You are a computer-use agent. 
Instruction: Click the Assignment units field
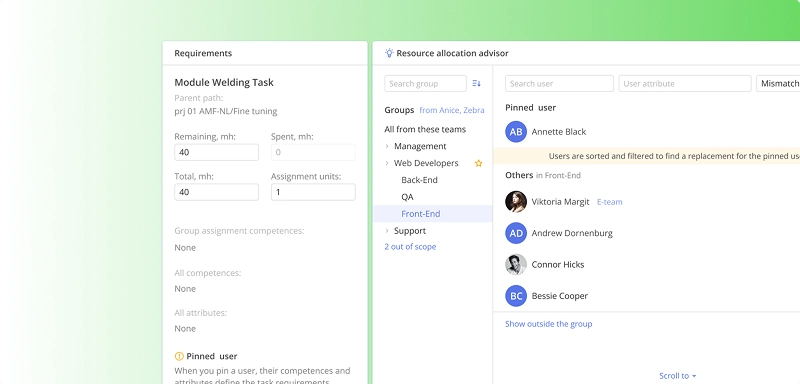click(x=313, y=192)
